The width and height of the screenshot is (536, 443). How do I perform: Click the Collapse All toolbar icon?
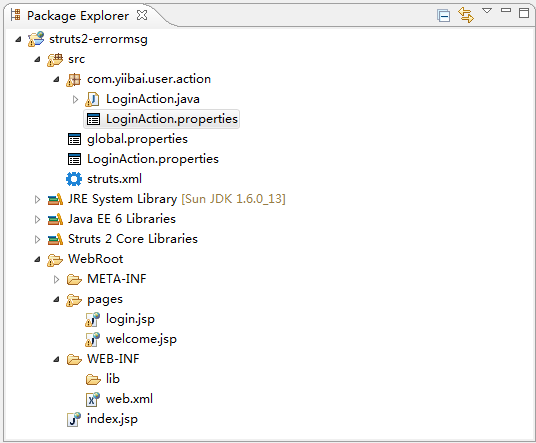443,16
